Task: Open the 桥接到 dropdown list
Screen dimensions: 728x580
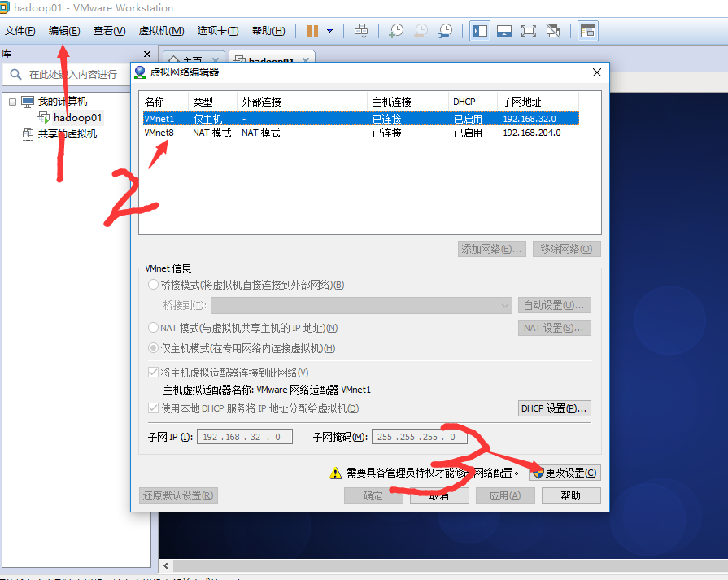Action: click(361, 306)
